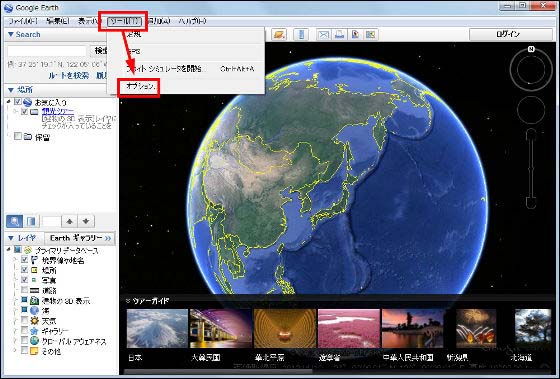
Task: Expand the 3D buildings layer node
Action: pyautogui.click(x=15, y=300)
